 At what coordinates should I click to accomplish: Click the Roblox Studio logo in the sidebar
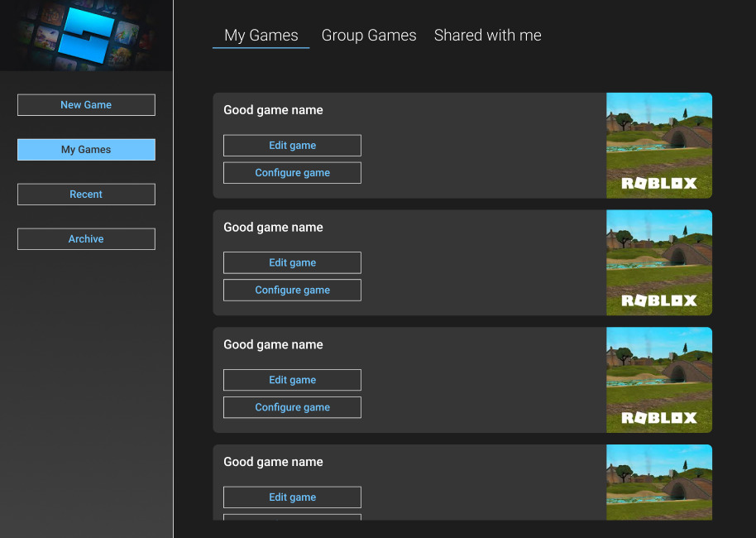87,36
